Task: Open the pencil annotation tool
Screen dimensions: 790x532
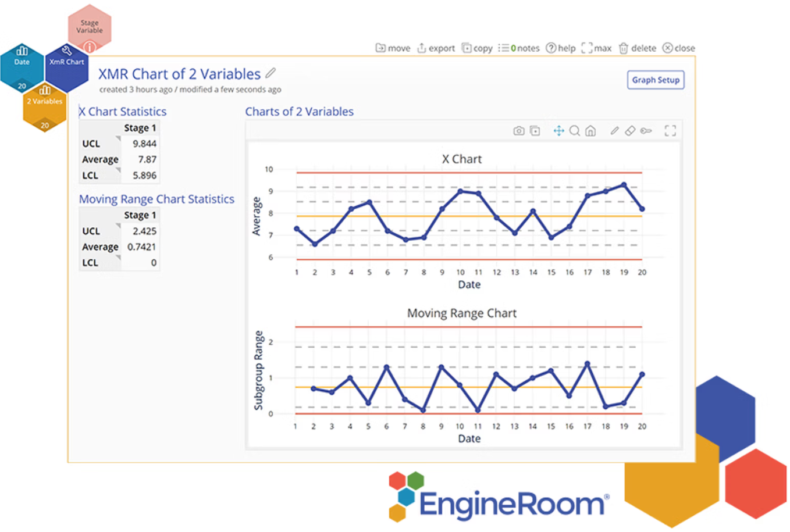Action: click(x=614, y=131)
